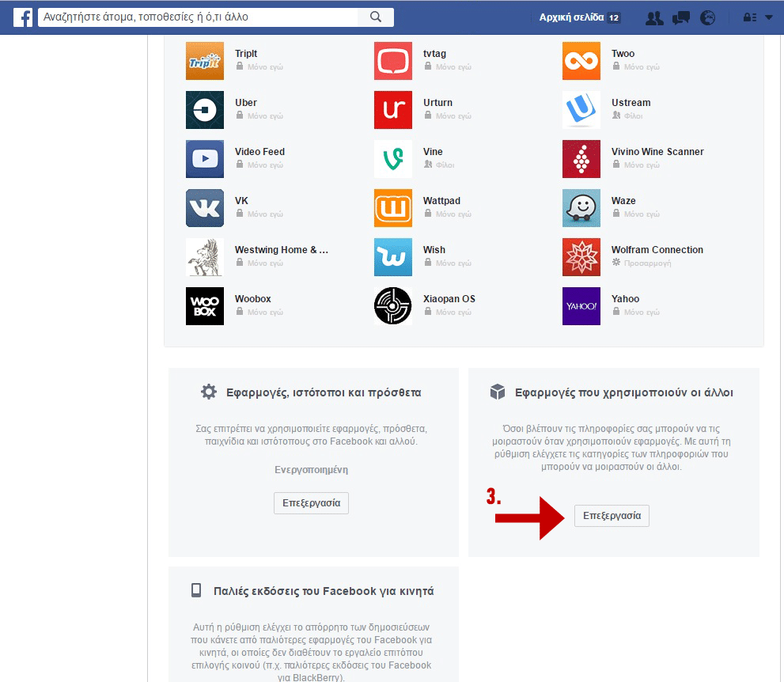
Task: Click the Εφαρμογές που χρησιμοποιούν οι άλλοι heading
Action: point(624,392)
